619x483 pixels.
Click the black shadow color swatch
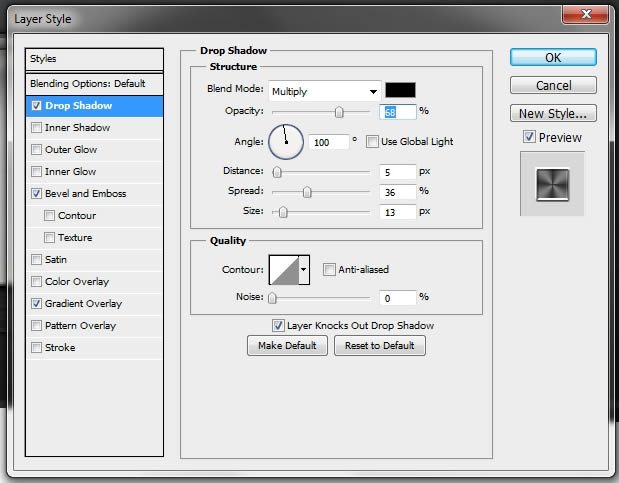(x=400, y=90)
